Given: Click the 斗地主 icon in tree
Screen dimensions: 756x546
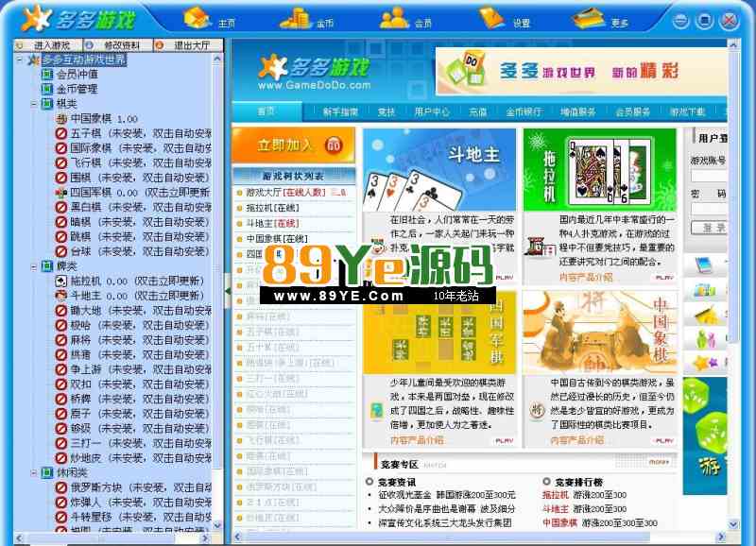Looking at the screenshot, I should pyautogui.click(x=61, y=296).
